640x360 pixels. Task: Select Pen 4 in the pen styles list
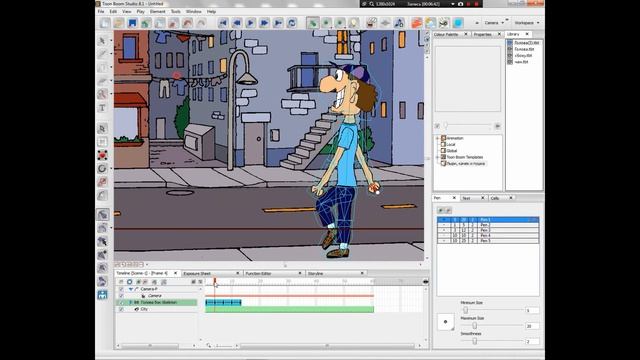[488, 236]
